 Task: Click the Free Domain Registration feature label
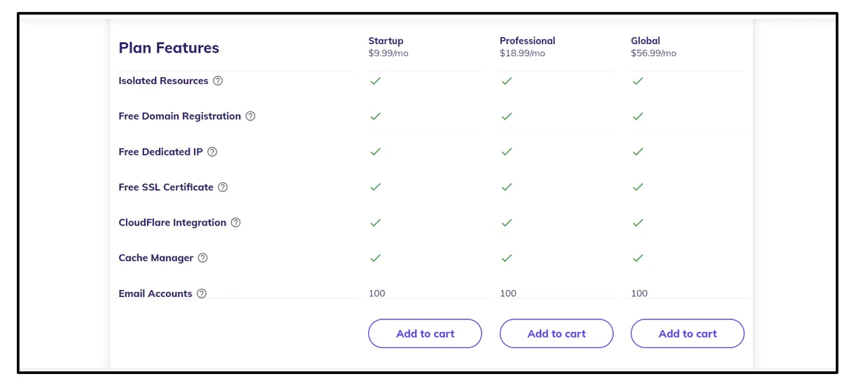click(x=180, y=116)
